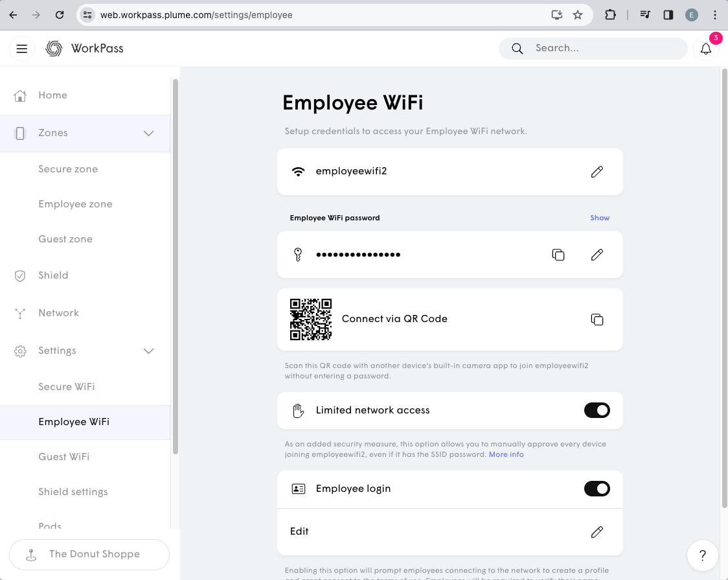Open the help question mark button
This screenshot has width=728, height=580.
click(x=703, y=555)
